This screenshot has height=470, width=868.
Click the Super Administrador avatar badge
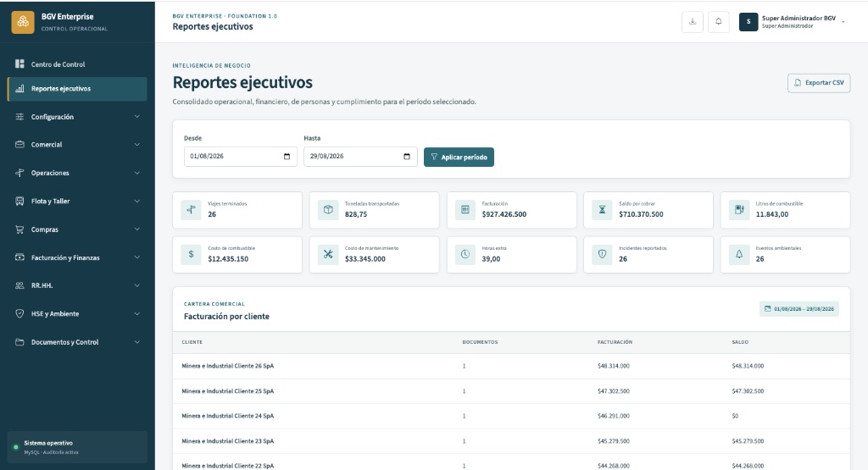(x=748, y=21)
